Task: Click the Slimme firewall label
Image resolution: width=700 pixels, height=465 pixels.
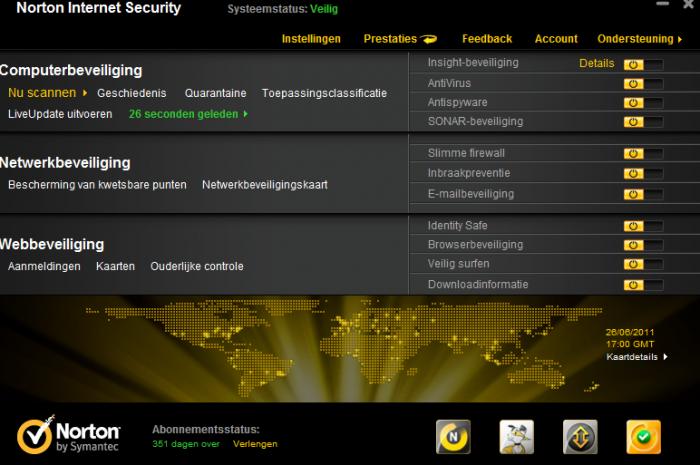Action: coord(466,154)
